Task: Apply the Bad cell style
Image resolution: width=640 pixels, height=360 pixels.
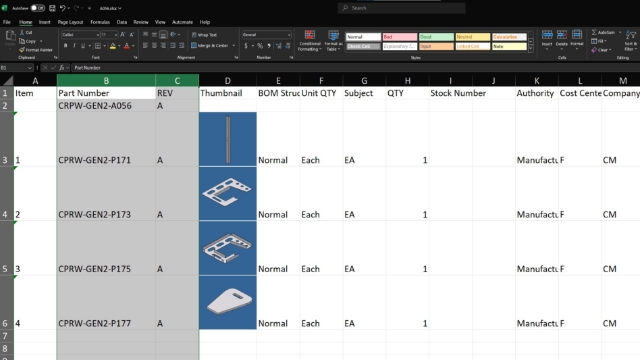Action: 400,37
